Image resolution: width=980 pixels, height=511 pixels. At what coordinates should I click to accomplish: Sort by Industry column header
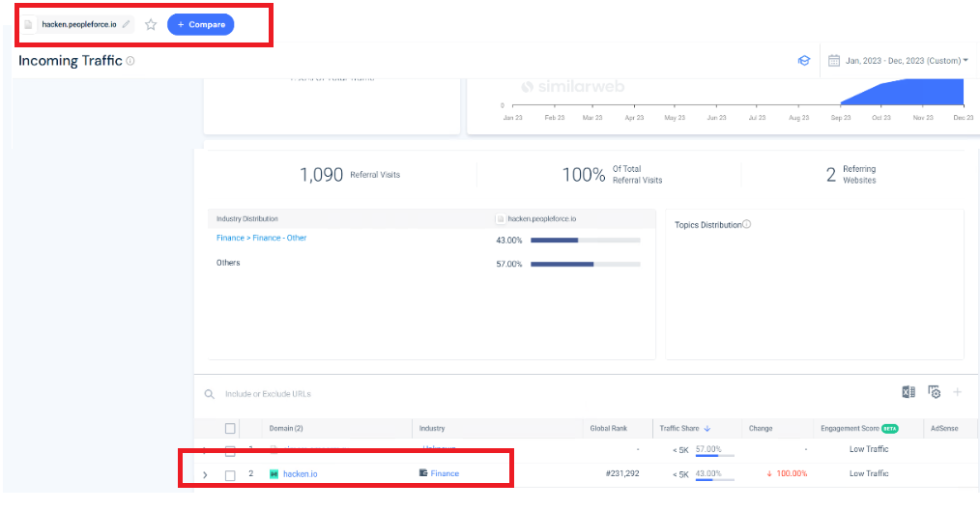[x=432, y=429]
